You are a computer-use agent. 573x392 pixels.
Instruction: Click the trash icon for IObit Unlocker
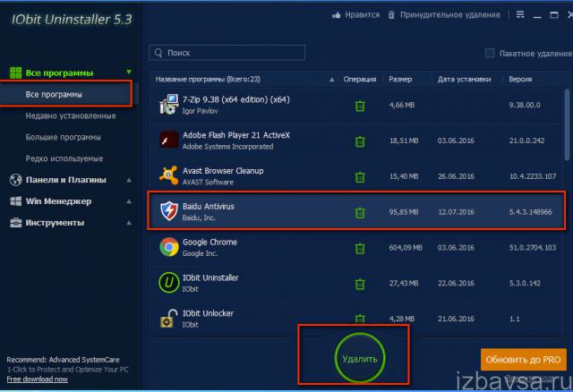(x=360, y=319)
